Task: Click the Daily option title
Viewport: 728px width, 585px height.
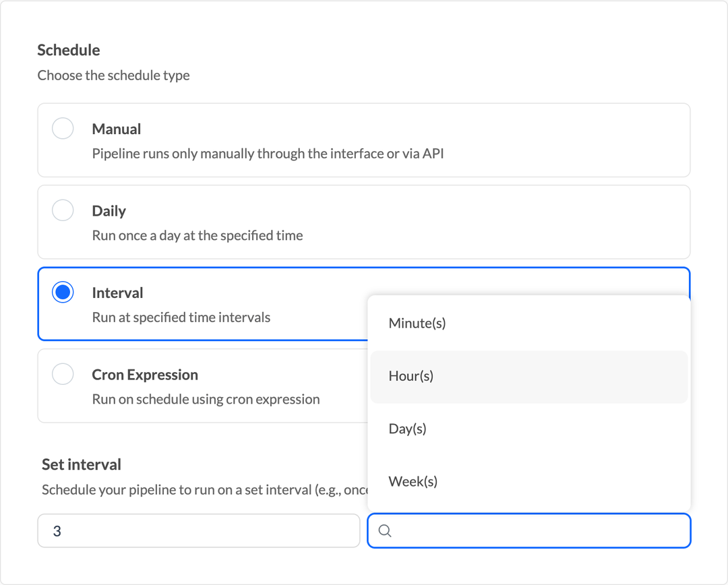Action: click(x=109, y=211)
